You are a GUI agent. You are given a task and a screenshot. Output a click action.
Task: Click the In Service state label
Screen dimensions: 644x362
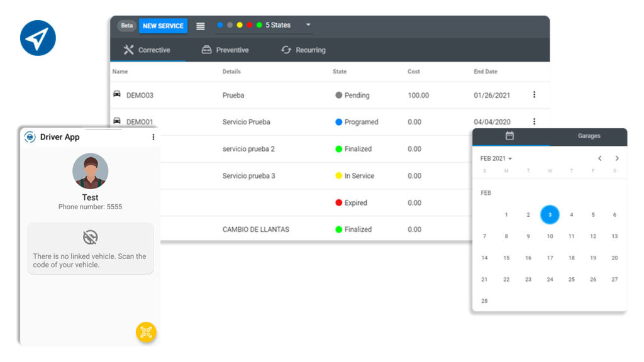click(359, 176)
